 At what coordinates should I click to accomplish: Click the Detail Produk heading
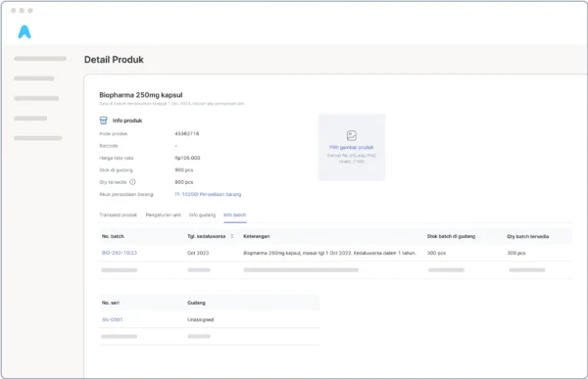point(114,60)
